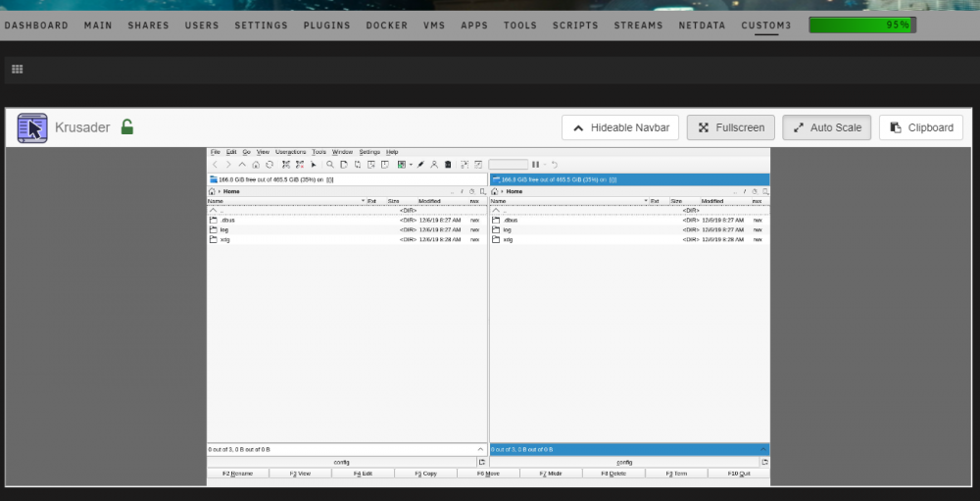Open the PLUGINS tab
The height and width of the screenshot is (501, 980).
327,25
